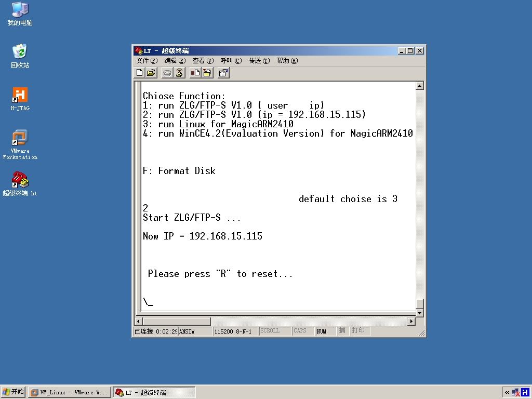Click the New connection toolbar icon
The image size is (532, 399).
[139, 73]
